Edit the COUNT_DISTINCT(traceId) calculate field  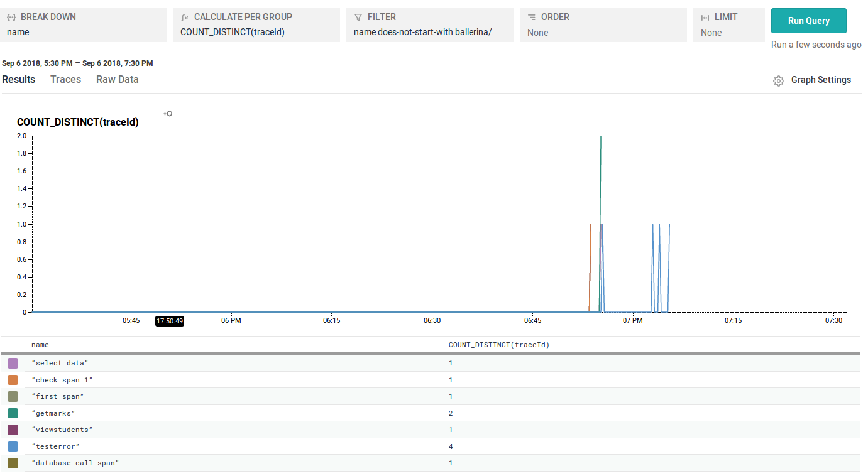point(256,25)
